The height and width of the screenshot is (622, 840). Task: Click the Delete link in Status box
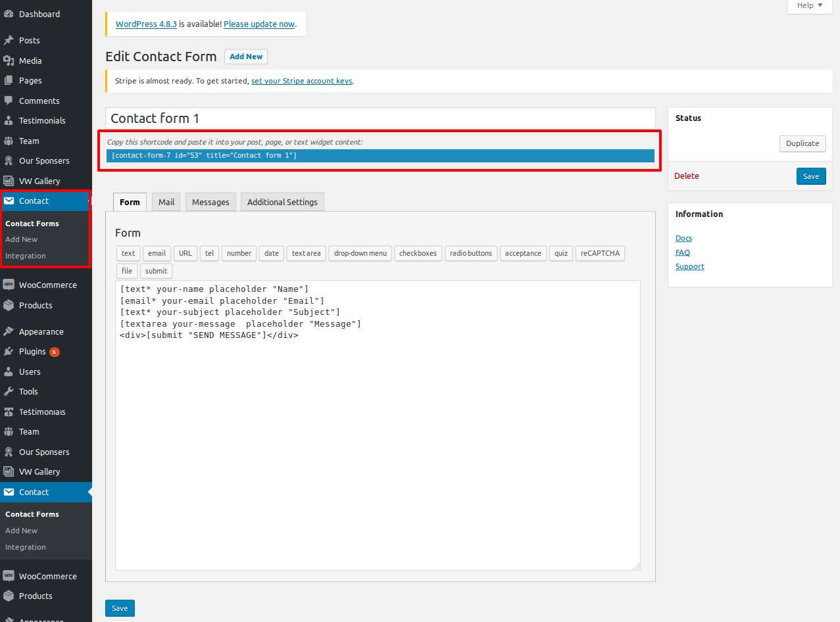[x=687, y=176]
